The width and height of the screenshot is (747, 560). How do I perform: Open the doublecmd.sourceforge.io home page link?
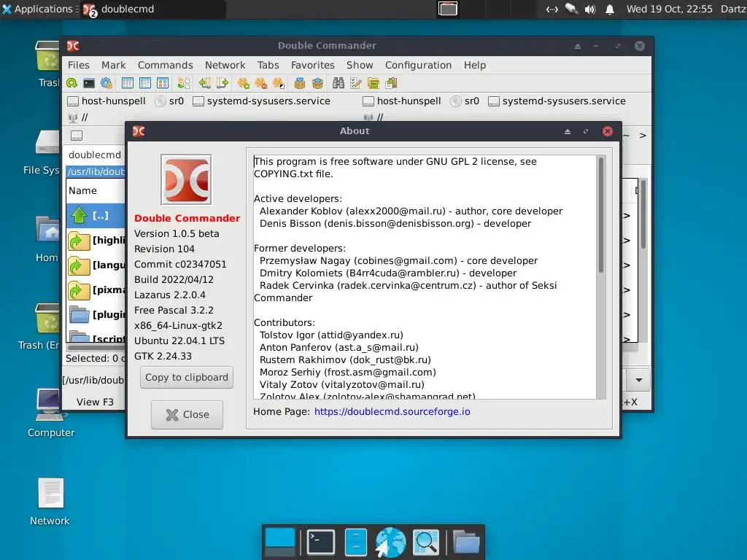[x=392, y=411]
